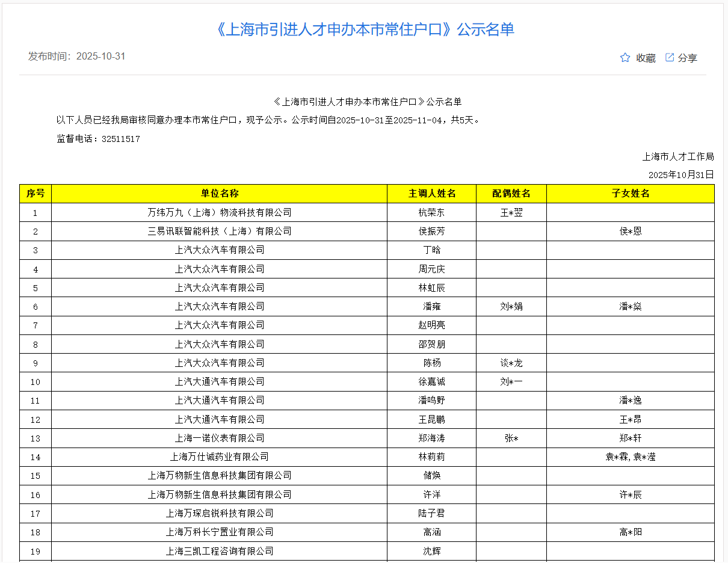Click the name 杭荣东 in row 1
The image size is (728, 563).
[432, 212]
